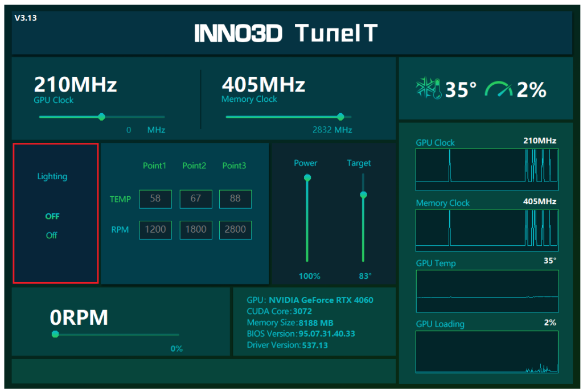Click the NVIDIA GeForce RTX 4060 name

click(321, 300)
